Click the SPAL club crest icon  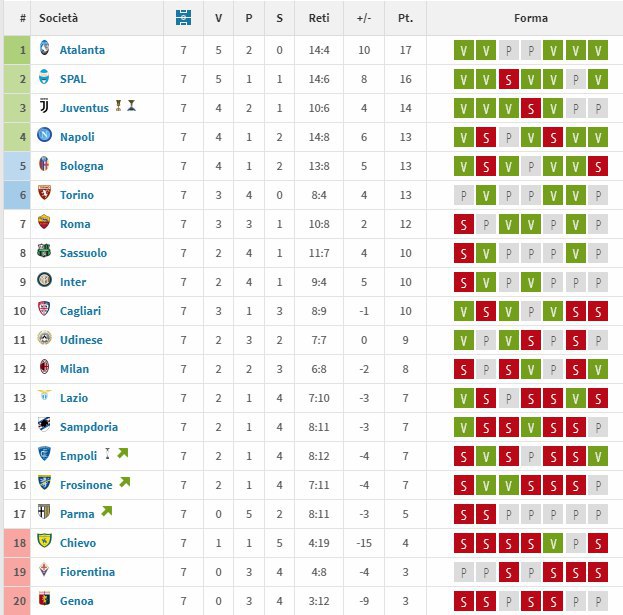[44, 79]
